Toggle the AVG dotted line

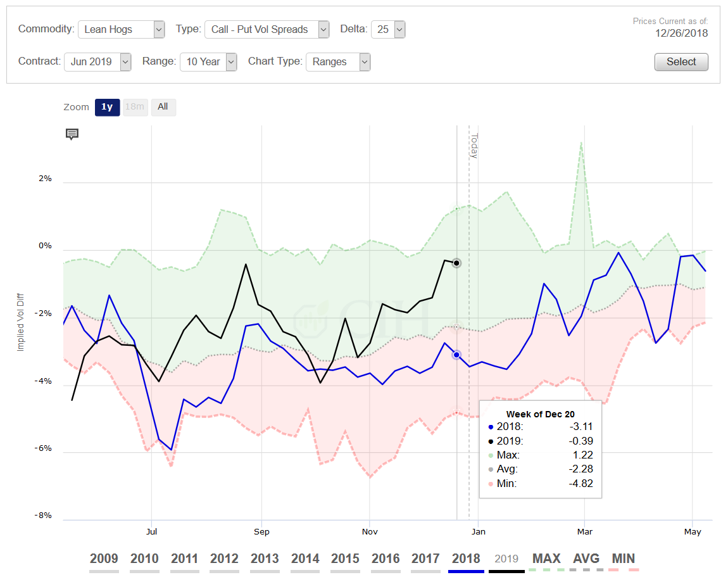coord(586,559)
